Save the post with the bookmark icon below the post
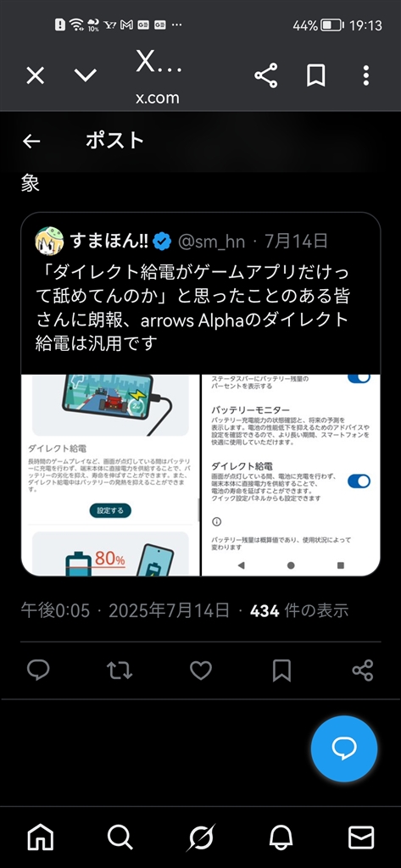This screenshot has width=401, height=868. tap(282, 670)
